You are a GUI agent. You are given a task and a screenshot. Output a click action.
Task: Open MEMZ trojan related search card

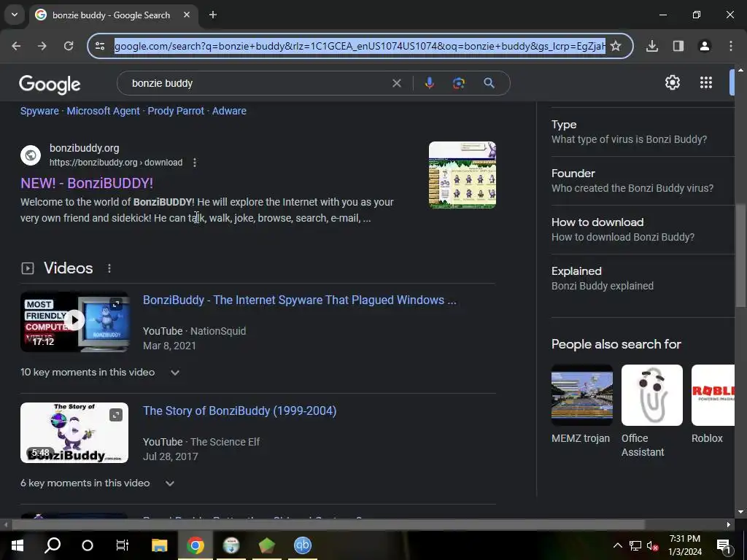click(x=581, y=405)
